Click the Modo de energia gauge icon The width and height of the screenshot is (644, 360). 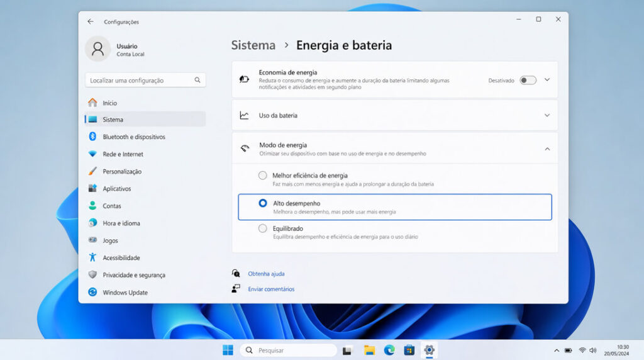(245, 149)
